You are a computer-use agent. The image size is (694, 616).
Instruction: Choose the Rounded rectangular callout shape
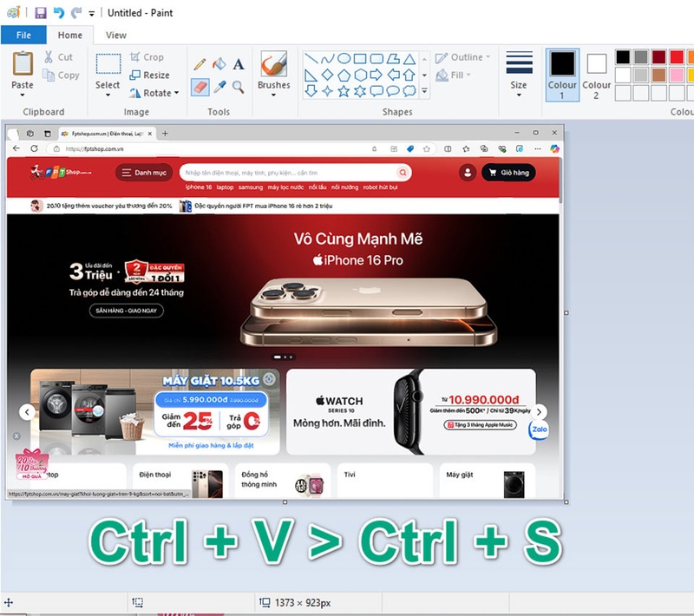[376, 91]
